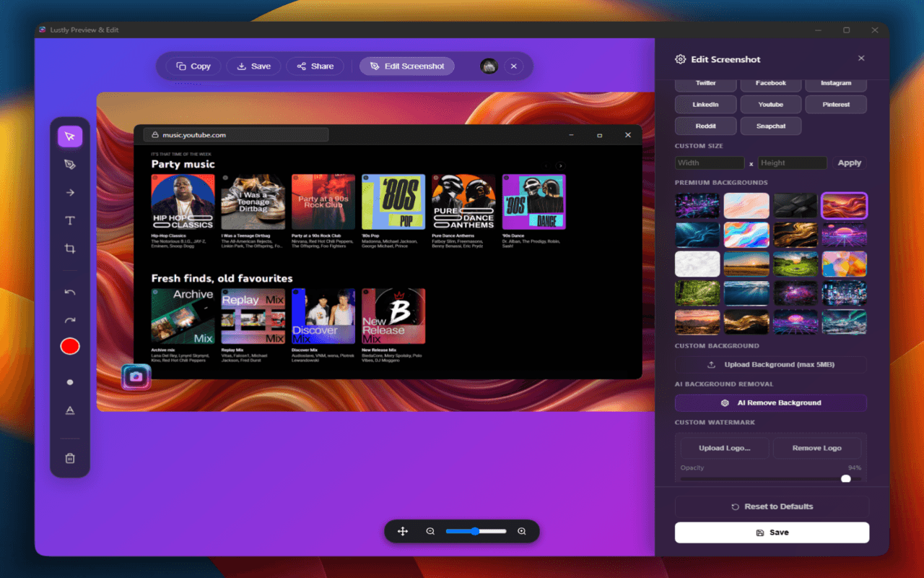The image size is (924, 578).
Task: Pick the green forest sunrays background
Action: coord(697,293)
